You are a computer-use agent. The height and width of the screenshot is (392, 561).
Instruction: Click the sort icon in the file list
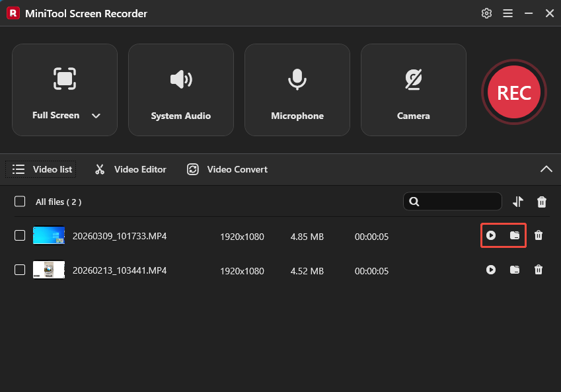(518, 202)
